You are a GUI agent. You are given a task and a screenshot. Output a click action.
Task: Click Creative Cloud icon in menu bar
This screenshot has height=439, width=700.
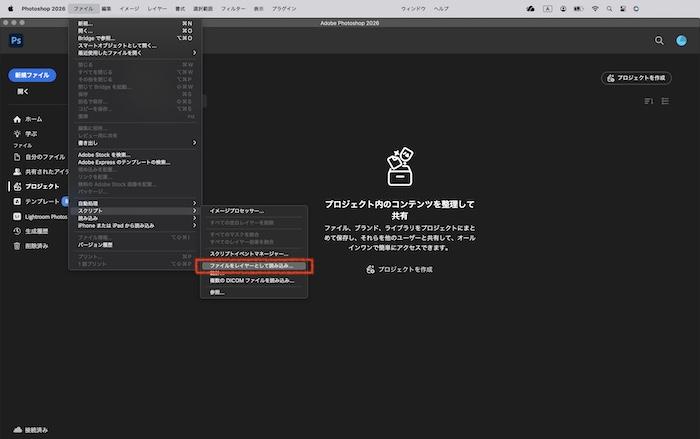(x=530, y=8)
